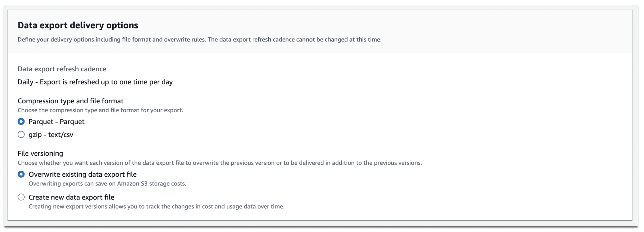Viewport: 644px width, 232px height.
Task: Click the overwrite S3 storage costs helper text
Action: click(x=107, y=184)
